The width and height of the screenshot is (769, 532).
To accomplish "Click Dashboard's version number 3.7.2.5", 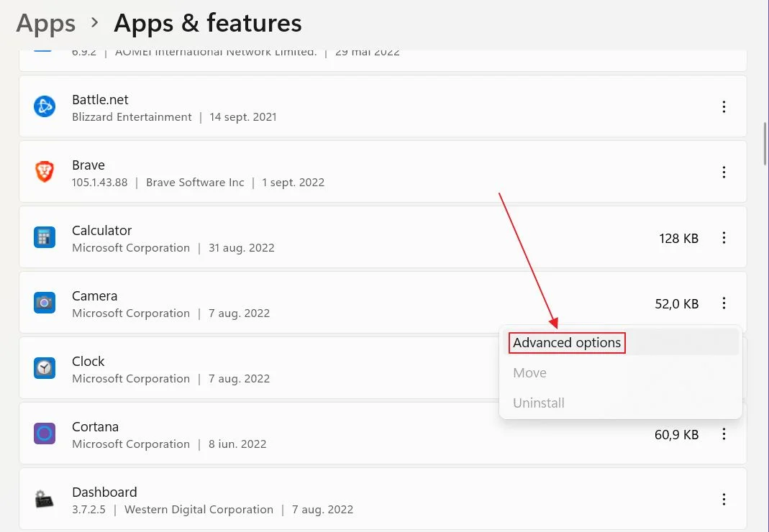I will click(x=88, y=510).
